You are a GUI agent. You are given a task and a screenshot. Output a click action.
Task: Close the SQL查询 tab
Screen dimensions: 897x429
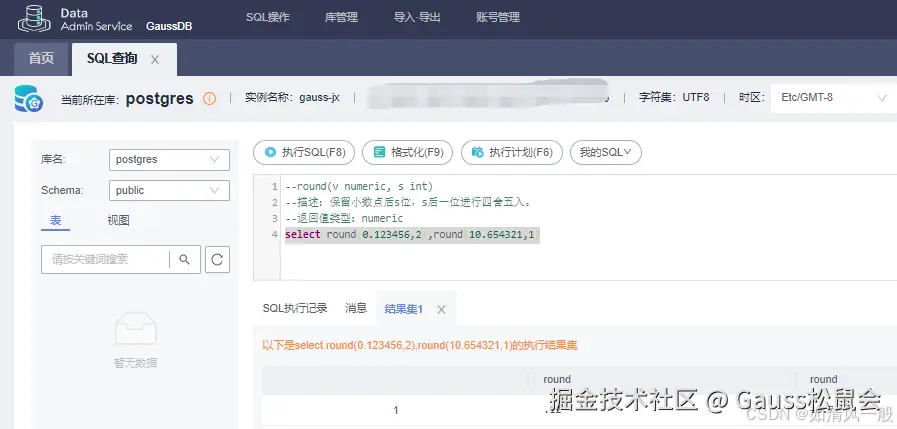pos(154,59)
